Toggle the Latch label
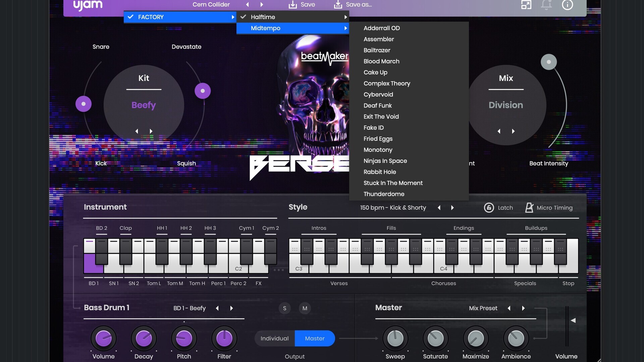 505,208
